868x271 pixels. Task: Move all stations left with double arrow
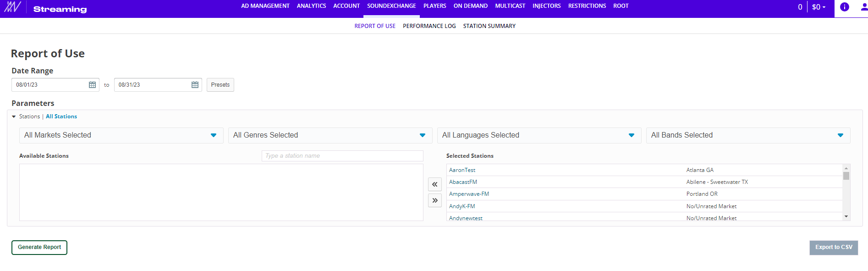point(435,184)
